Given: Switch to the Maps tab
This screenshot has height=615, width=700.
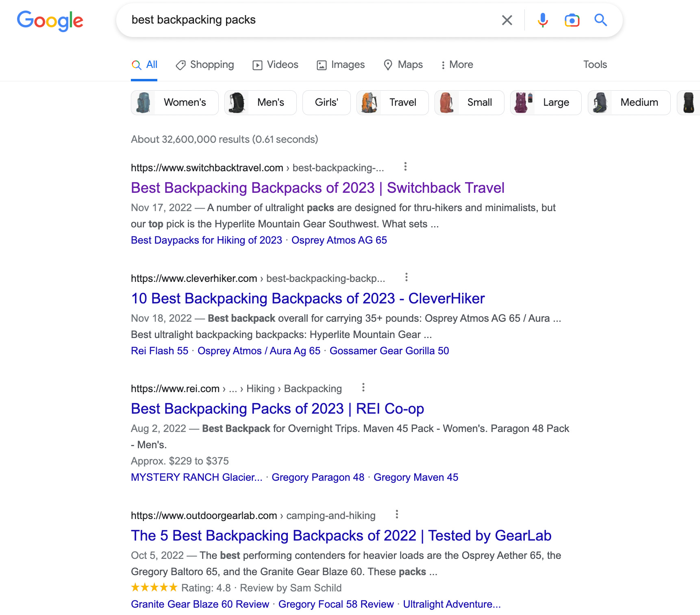Looking at the screenshot, I should point(403,65).
